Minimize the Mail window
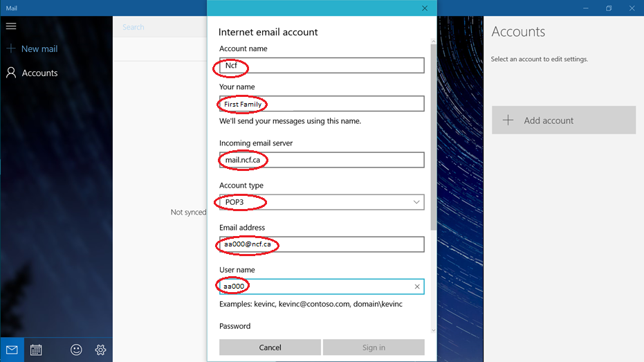 coord(586,8)
